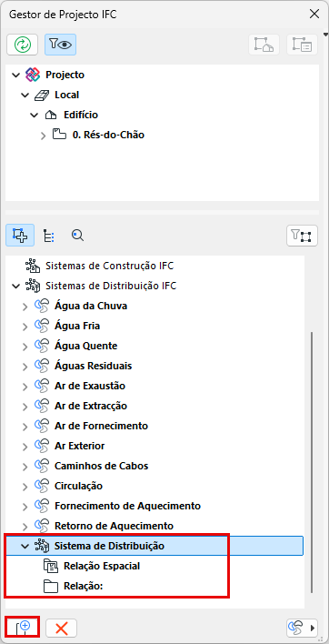Click the greyed list settings icon top right
329x644 pixels.
302,45
